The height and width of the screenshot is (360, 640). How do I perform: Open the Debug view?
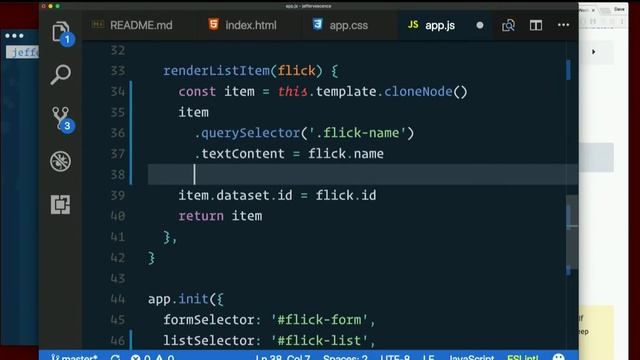pos(60,161)
